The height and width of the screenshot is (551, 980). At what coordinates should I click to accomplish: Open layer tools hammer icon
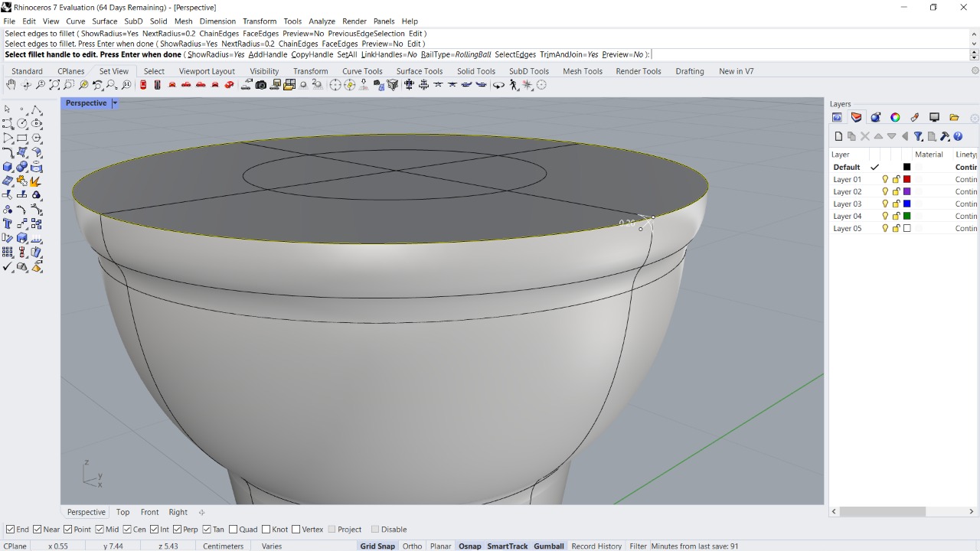[945, 136]
